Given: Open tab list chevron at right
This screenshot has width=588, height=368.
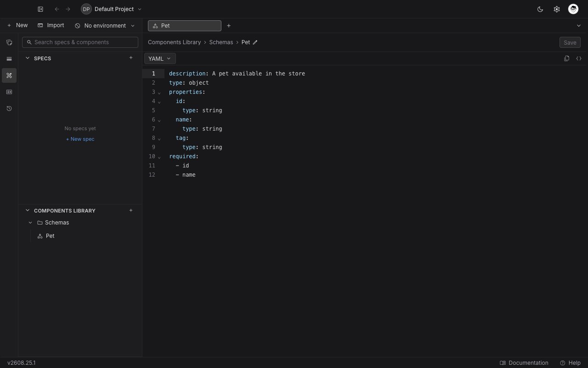Looking at the screenshot, I should coord(579,26).
